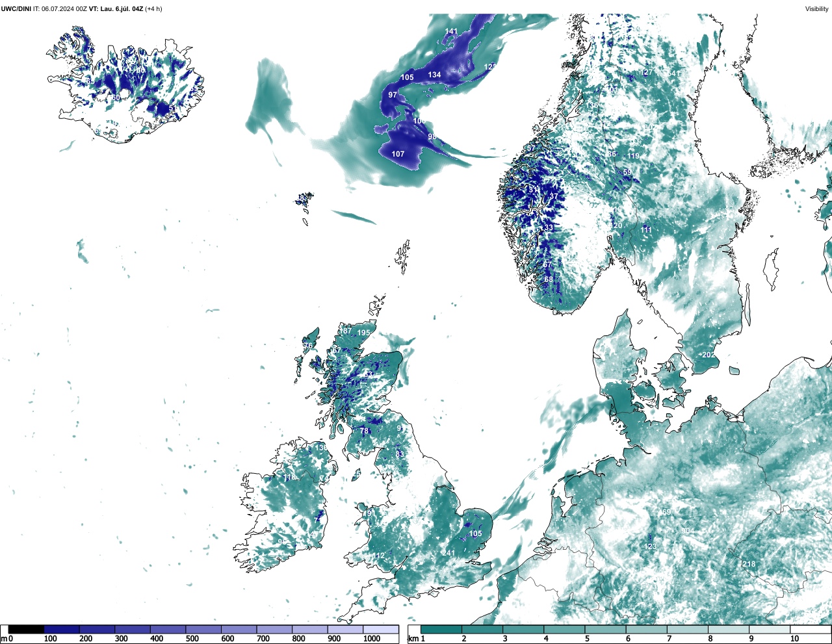Select the '218' value in the southeast
The image size is (832, 644).
(x=749, y=564)
